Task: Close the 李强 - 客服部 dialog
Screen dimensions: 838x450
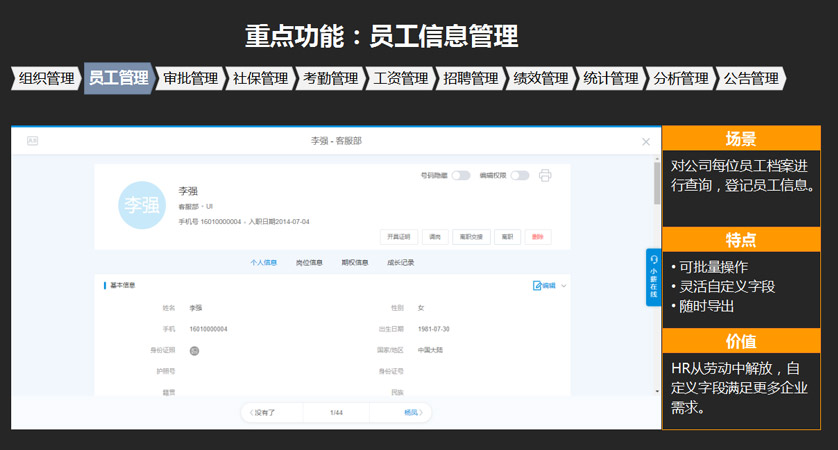Action: 646,142
